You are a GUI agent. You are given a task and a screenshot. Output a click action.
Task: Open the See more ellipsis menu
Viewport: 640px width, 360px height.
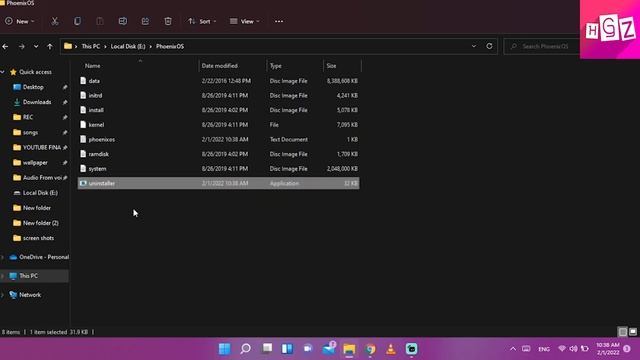point(279,21)
